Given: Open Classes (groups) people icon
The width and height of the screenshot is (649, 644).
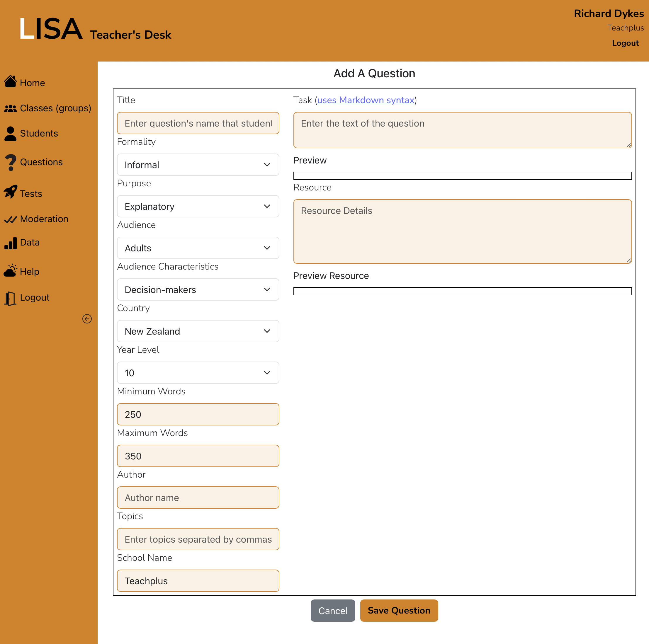Looking at the screenshot, I should pyautogui.click(x=11, y=108).
